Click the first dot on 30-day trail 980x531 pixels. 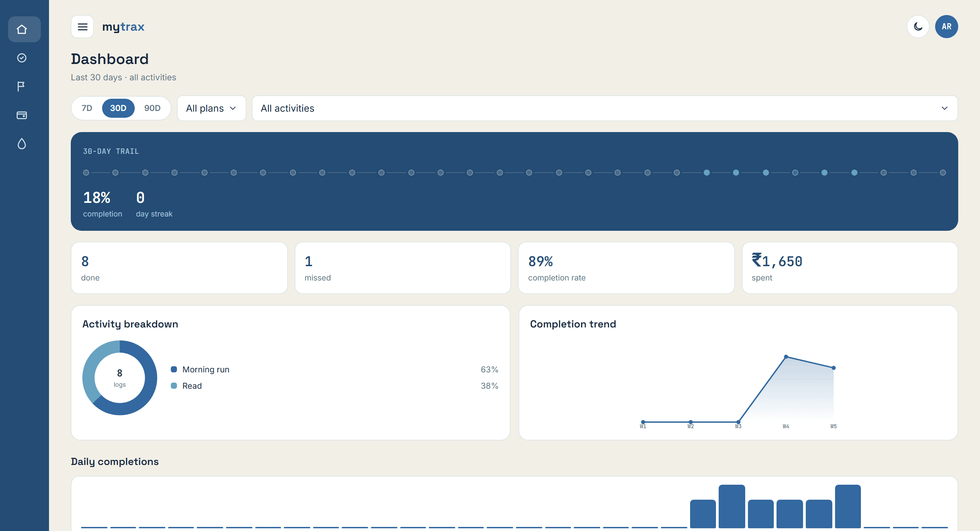pyautogui.click(x=86, y=173)
